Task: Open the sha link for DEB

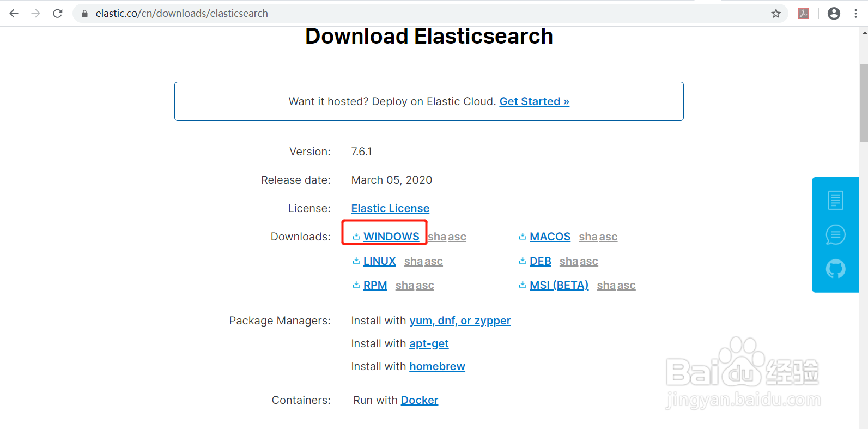Action: point(569,261)
